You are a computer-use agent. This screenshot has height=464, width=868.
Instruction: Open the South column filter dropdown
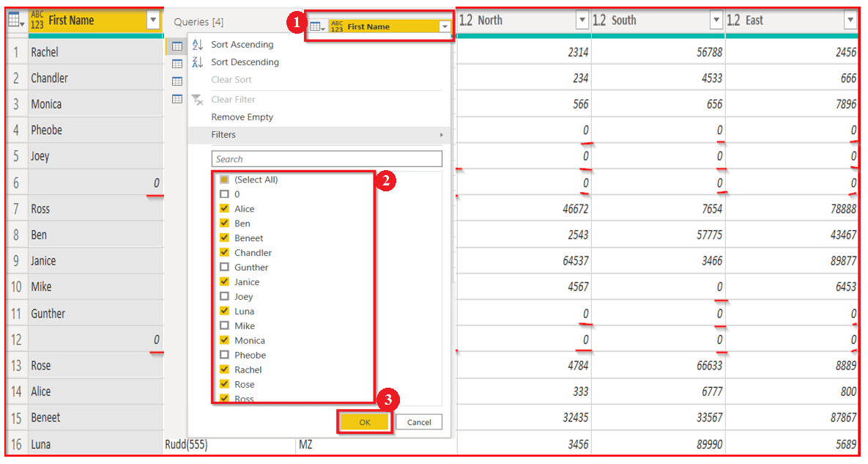[x=717, y=20]
